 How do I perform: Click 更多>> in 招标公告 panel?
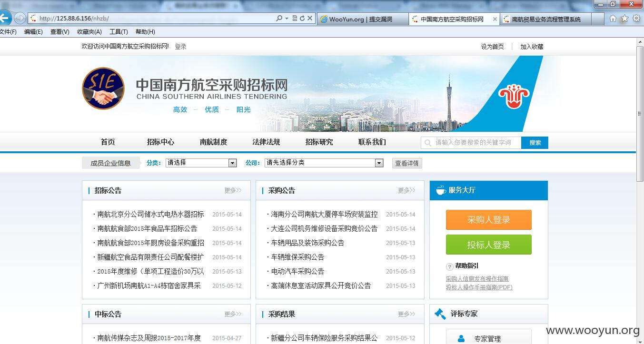(x=233, y=190)
